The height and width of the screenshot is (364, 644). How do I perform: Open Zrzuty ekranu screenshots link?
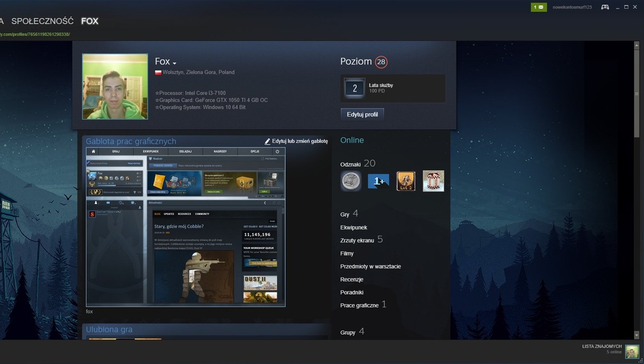pos(357,241)
